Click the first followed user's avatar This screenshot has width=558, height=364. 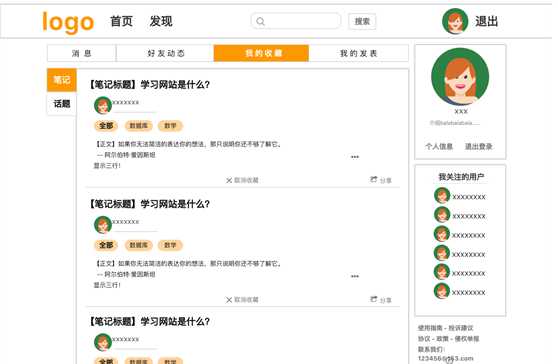point(442,196)
